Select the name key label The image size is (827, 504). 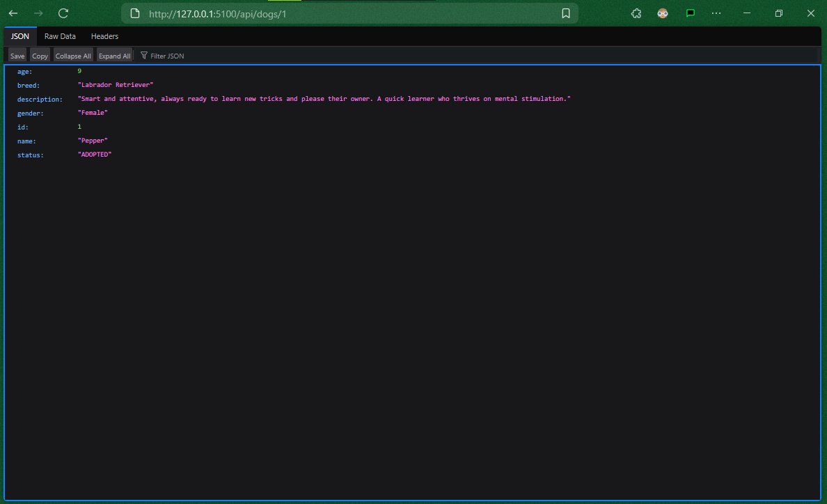tap(26, 141)
